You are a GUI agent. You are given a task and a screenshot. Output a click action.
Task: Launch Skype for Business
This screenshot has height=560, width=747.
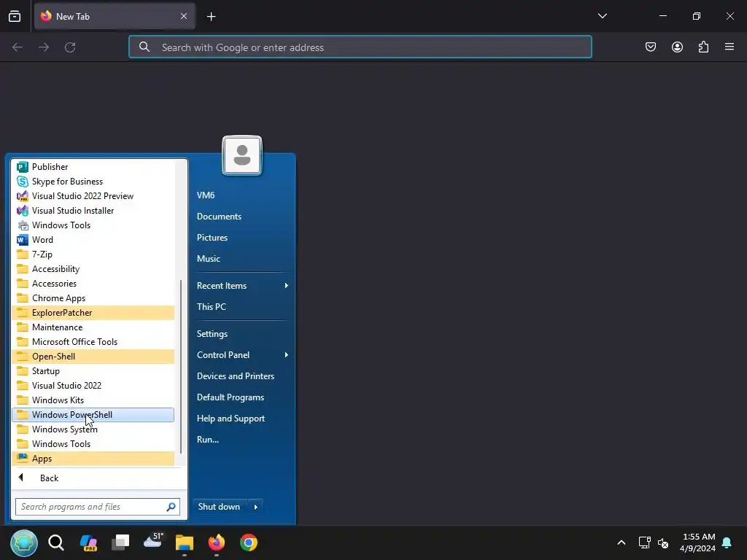(x=93, y=182)
